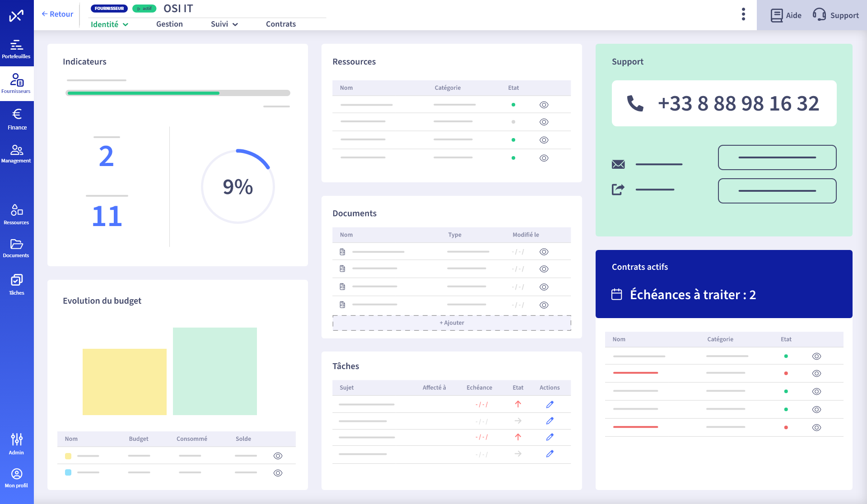
Task: Open the Ressources sidebar section
Action: pos(17,214)
